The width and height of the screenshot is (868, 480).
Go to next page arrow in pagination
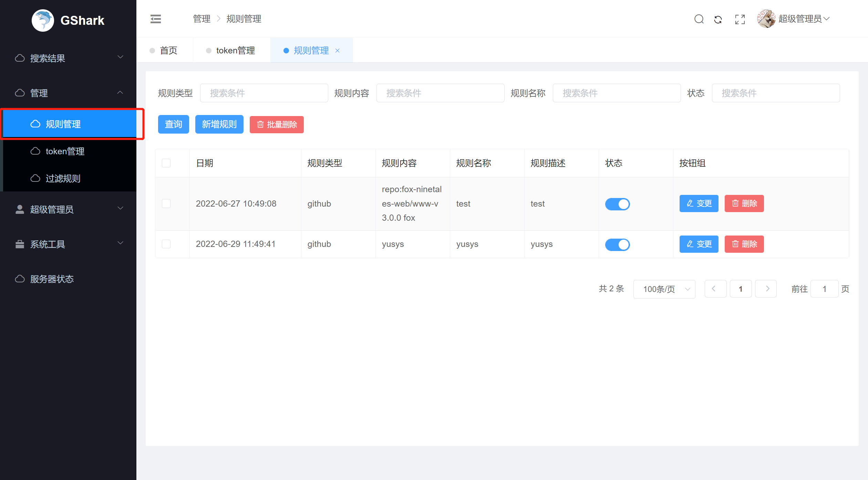tap(765, 289)
